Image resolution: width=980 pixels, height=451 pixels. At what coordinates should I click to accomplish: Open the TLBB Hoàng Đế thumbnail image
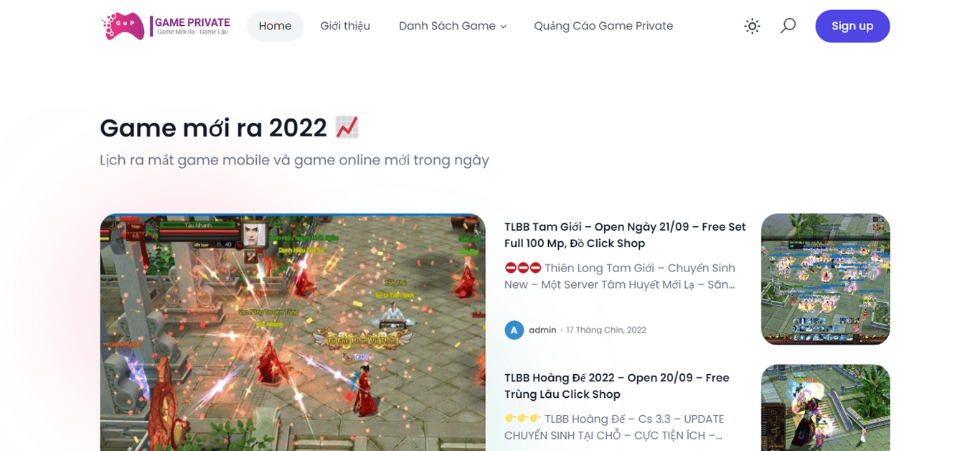click(x=825, y=408)
